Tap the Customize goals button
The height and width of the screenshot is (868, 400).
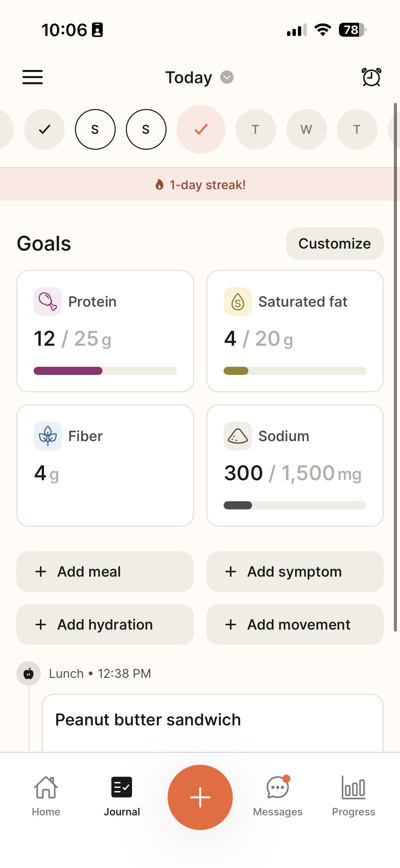(x=335, y=243)
